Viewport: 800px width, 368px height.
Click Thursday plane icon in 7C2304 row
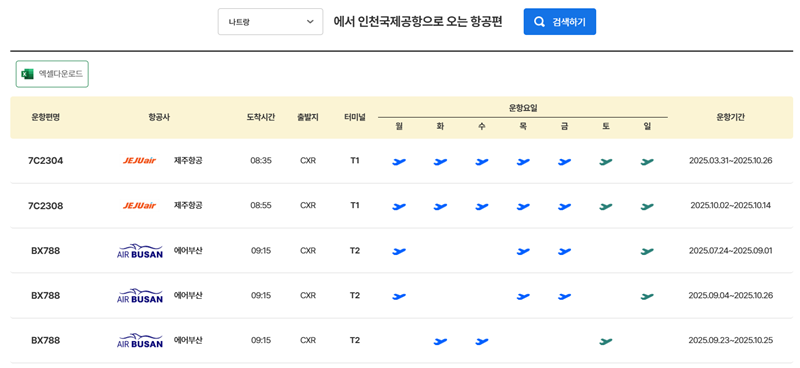[x=523, y=161]
